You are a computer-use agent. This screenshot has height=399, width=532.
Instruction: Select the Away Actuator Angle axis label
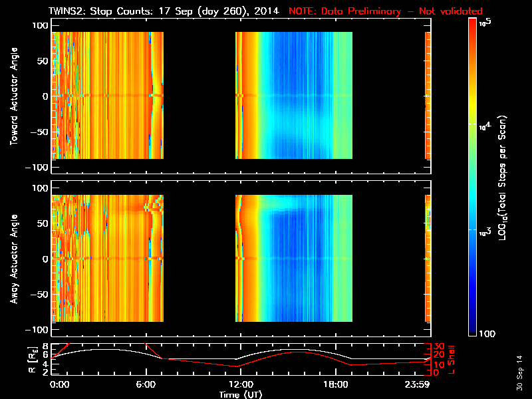(x=13, y=258)
